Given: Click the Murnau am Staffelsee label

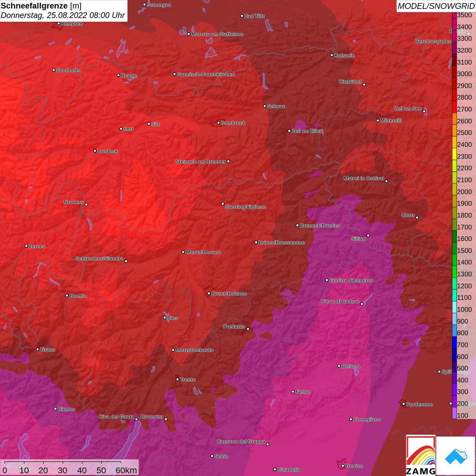Looking at the screenshot, I should point(217,34).
